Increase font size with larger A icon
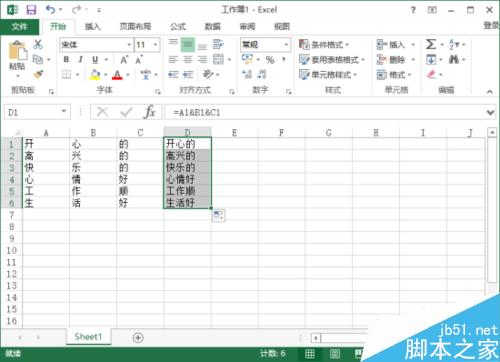 tap(124, 60)
